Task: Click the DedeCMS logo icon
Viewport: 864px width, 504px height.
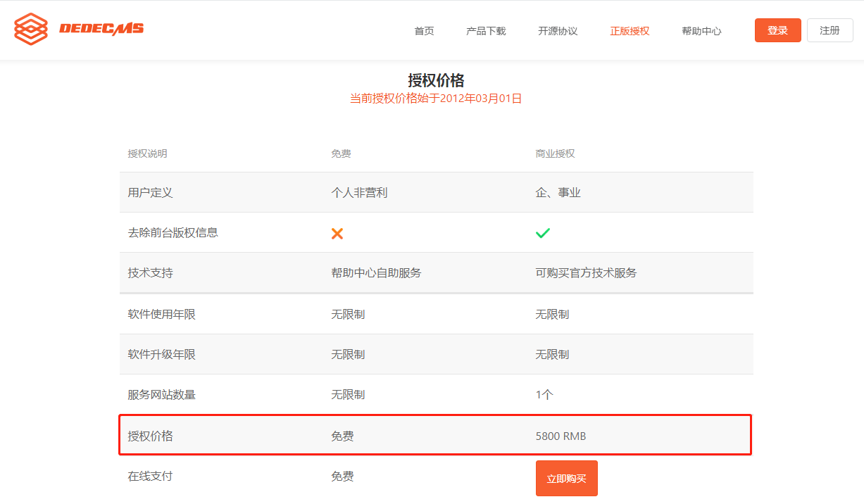Action: tap(31, 30)
